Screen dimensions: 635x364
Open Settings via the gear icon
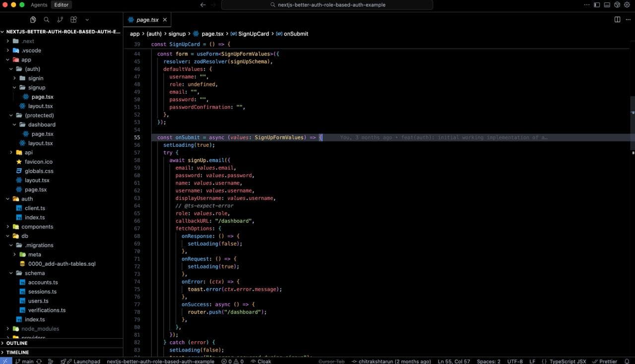[x=627, y=4]
